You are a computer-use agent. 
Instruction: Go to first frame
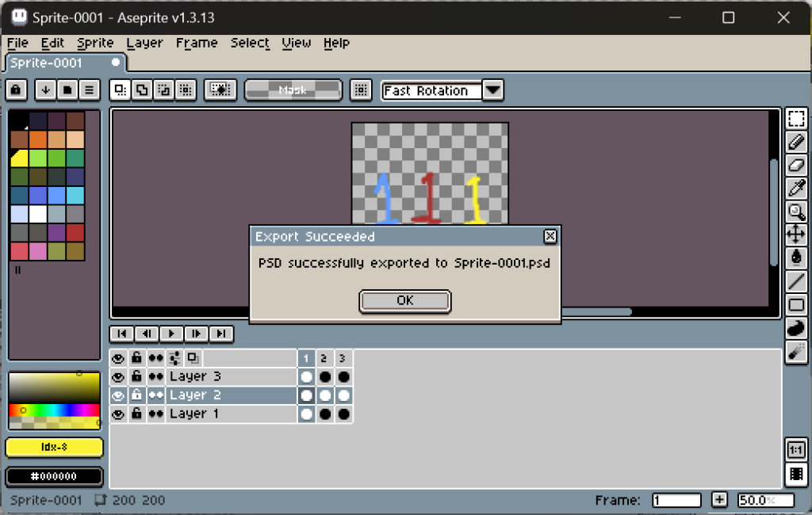[x=121, y=334]
